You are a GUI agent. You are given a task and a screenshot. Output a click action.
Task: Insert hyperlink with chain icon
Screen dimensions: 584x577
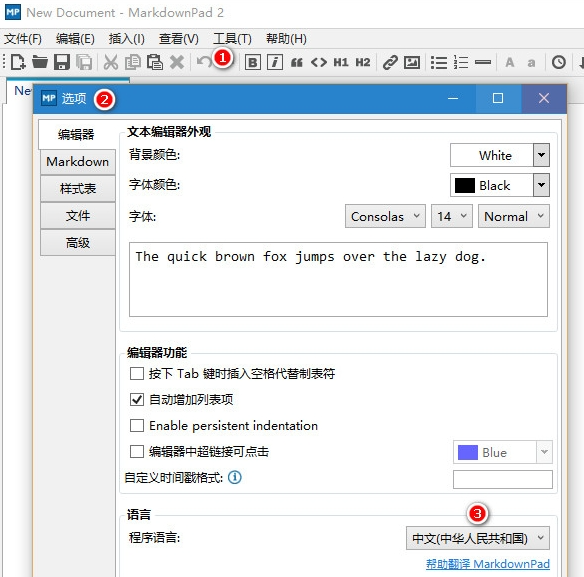tap(390, 62)
